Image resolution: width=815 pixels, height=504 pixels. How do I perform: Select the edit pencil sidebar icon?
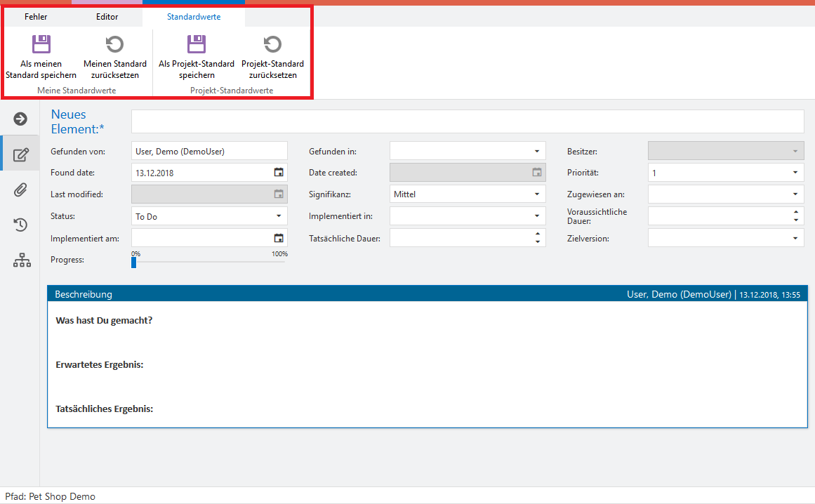pyautogui.click(x=21, y=154)
